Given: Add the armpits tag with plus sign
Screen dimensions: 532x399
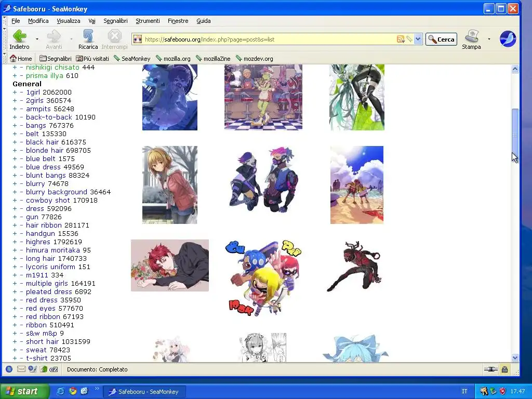Looking at the screenshot, I should click(x=15, y=109).
